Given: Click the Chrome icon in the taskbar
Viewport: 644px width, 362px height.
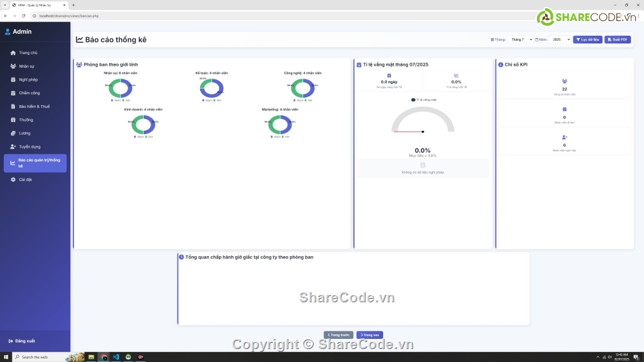Looking at the screenshot, I should point(104,357).
